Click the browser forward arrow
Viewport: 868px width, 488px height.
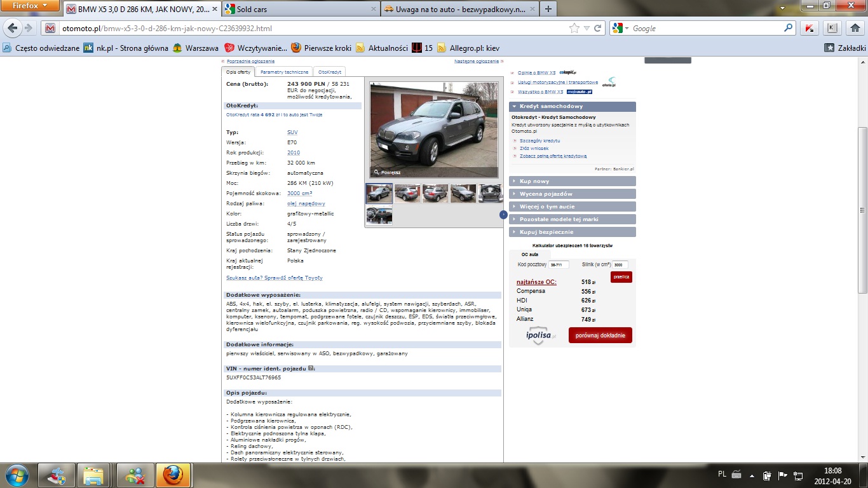[29, 28]
